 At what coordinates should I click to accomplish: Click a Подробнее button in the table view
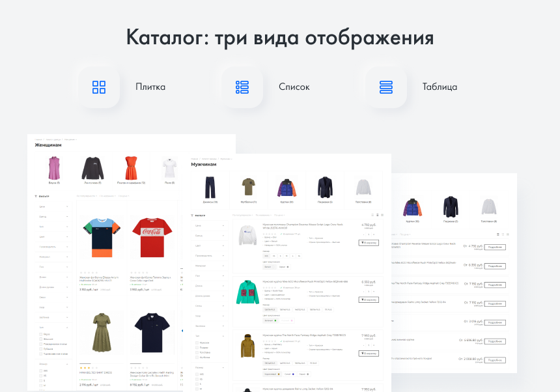coord(495,247)
